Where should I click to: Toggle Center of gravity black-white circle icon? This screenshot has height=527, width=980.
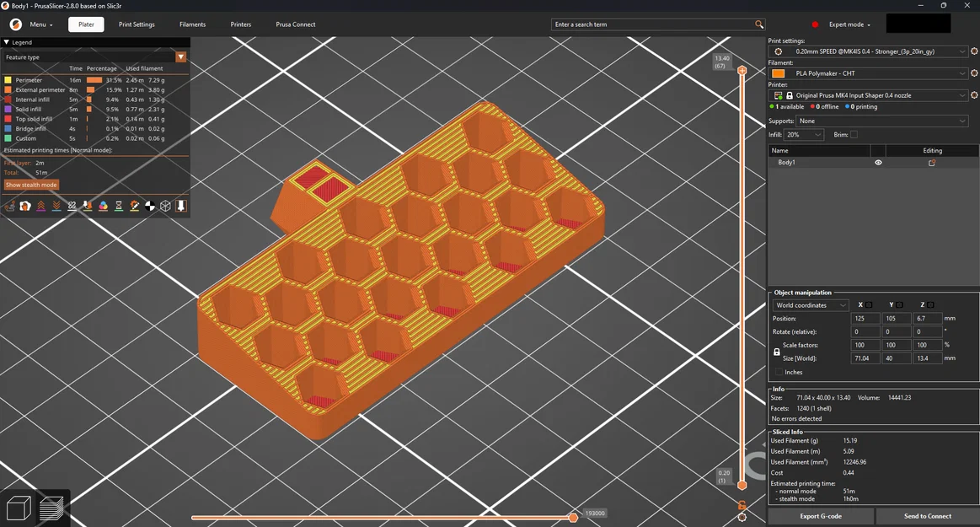[x=150, y=206]
